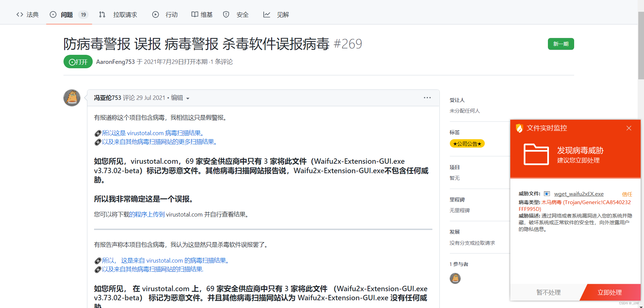Click the green 打开 status badge
The height and width of the screenshot is (308, 644).
coord(78,62)
